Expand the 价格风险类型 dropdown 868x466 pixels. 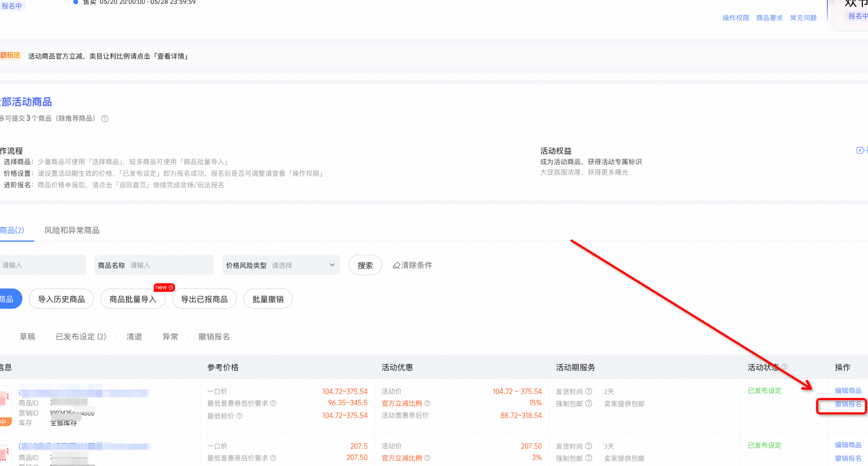point(281,265)
